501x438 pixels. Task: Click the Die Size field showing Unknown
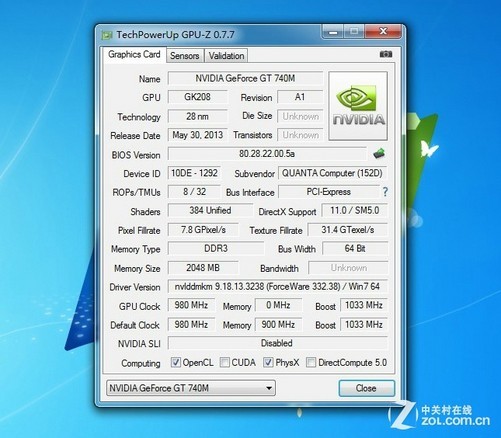click(300, 116)
